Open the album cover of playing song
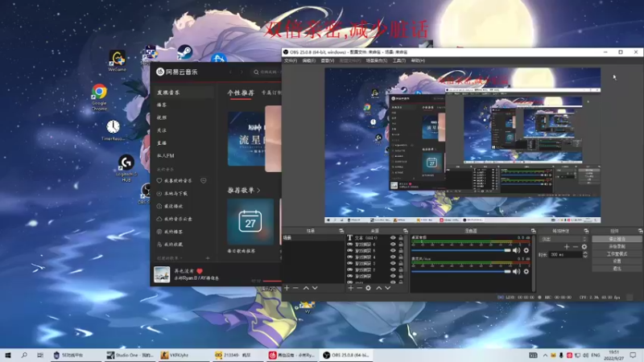 click(x=162, y=274)
